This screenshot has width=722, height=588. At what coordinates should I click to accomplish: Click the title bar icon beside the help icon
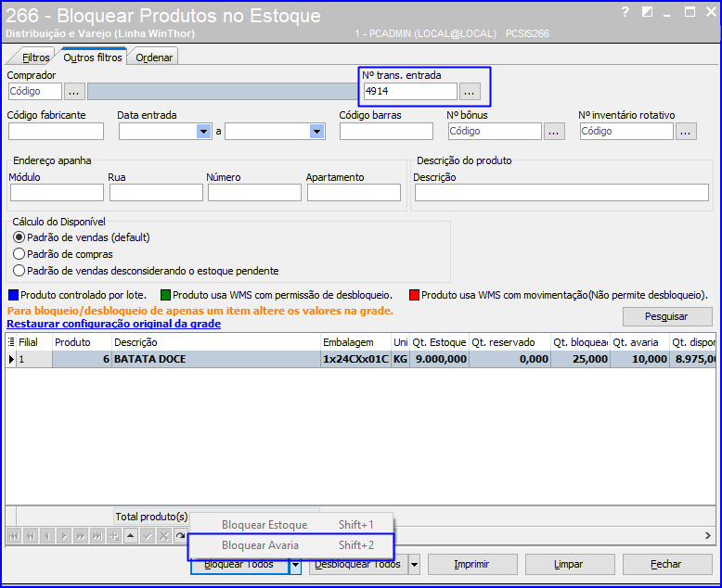point(647,12)
